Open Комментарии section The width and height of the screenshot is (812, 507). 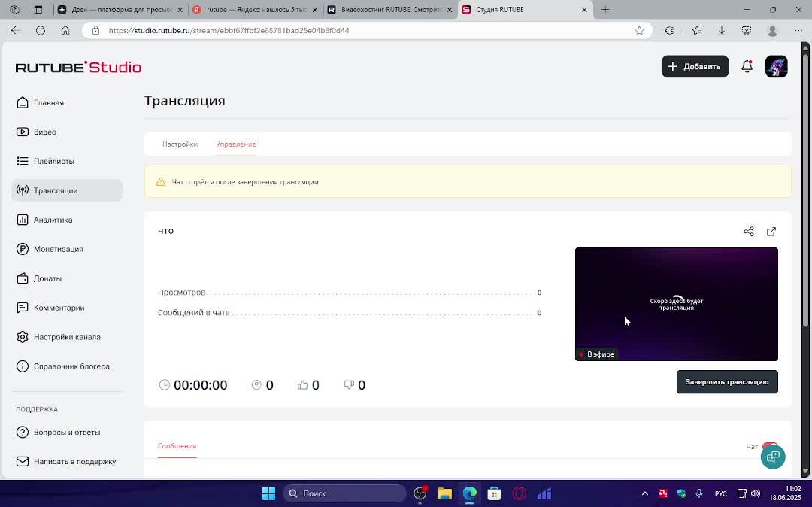click(50, 308)
